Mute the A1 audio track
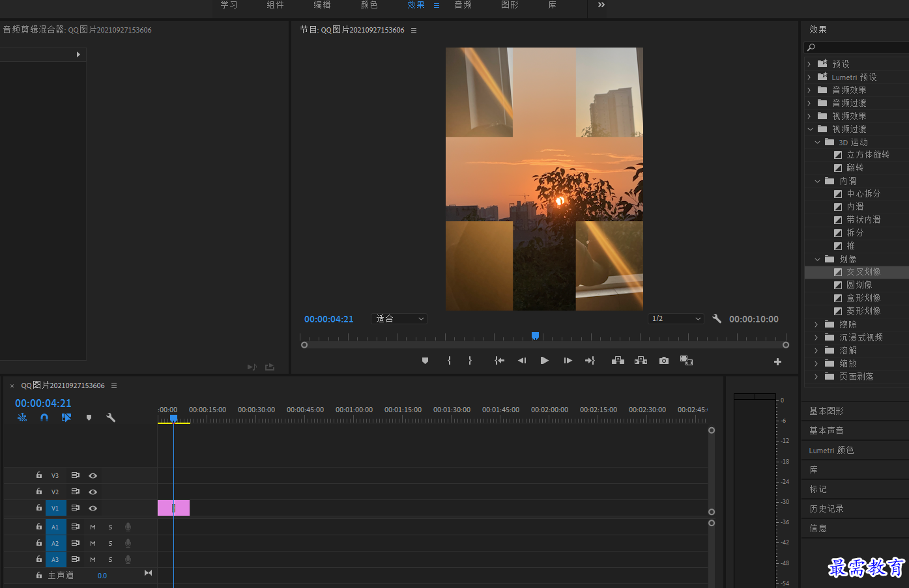This screenshot has height=588, width=909. (x=93, y=527)
